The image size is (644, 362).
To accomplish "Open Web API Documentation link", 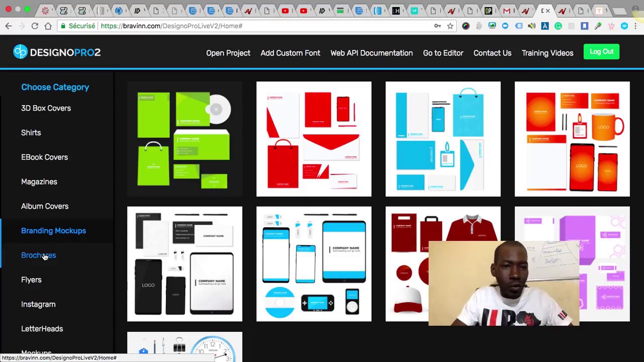I will [x=371, y=53].
